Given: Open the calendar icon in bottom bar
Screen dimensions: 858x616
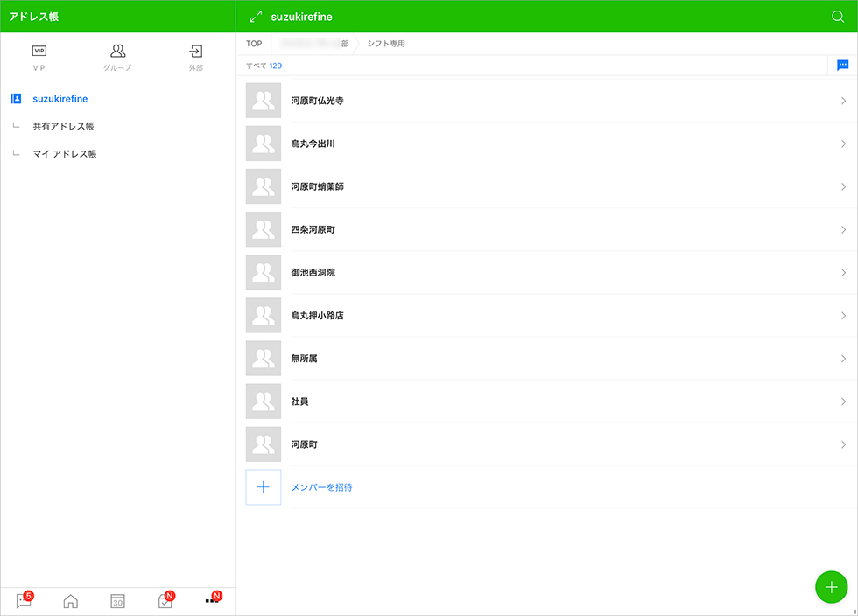Looking at the screenshot, I should coord(117,600).
